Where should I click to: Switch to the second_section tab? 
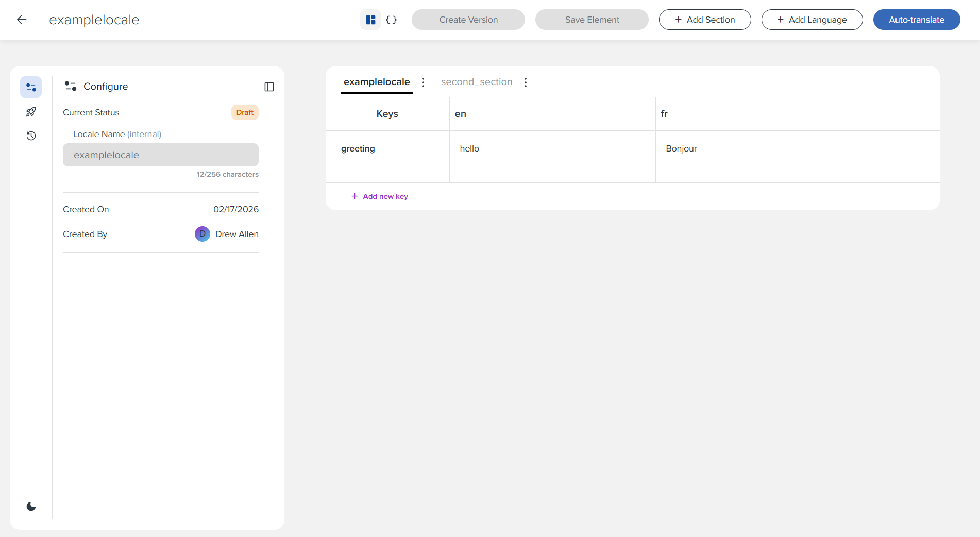point(476,81)
